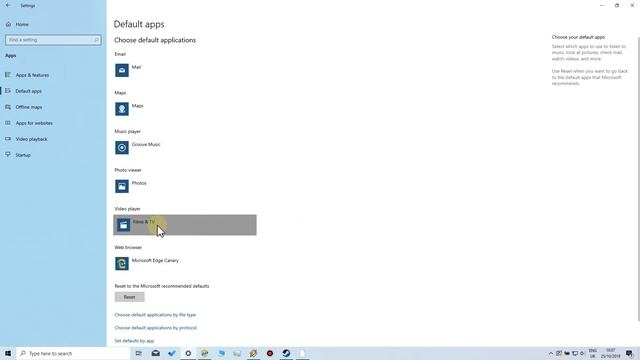Click the Photos app icon
Screen dimensions: 640x360
tap(122, 186)
